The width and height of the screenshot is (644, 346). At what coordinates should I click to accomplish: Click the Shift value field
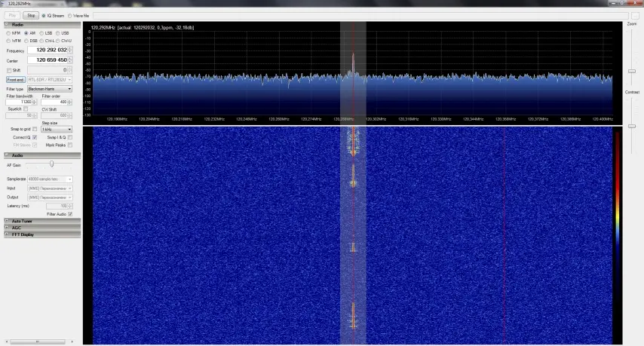48,70
